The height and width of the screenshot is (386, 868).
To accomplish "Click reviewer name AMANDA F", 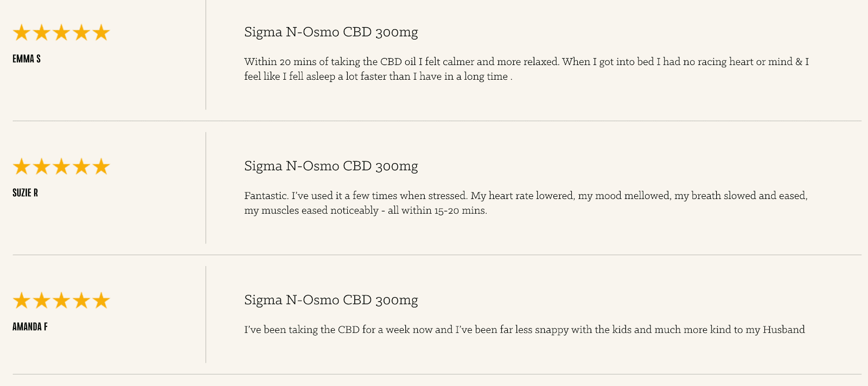I will pyautogui.click(x=30, y=327).
